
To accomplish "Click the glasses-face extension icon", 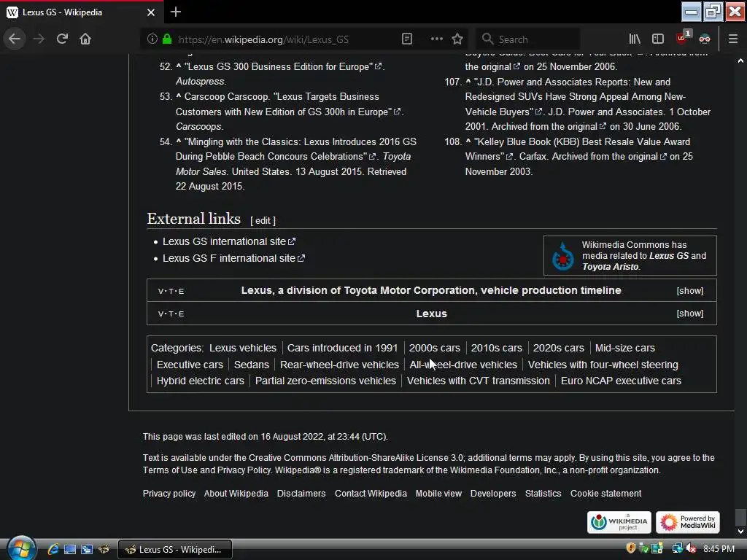I will click(x=705, y=39).
